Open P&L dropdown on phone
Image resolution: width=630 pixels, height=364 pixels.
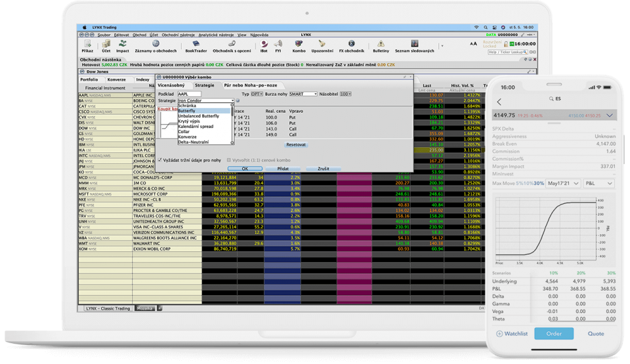pyautogui.click(x=598, y=183)
